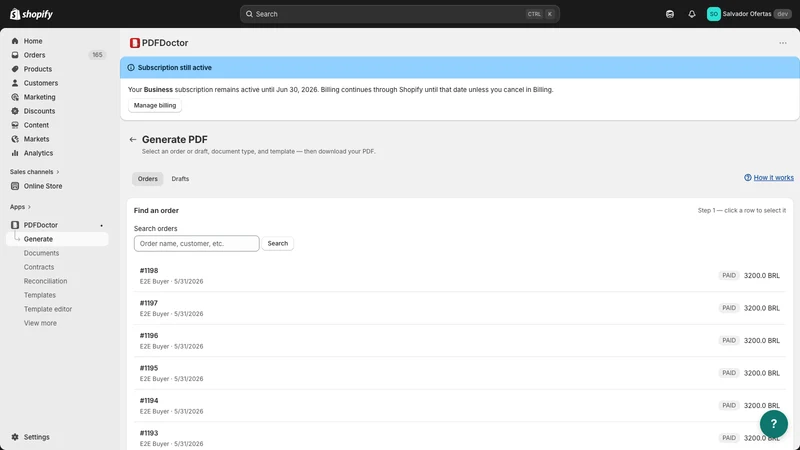Click the Marketing sidebar label
The image size is (800, 450).
(x=39, y=97)
